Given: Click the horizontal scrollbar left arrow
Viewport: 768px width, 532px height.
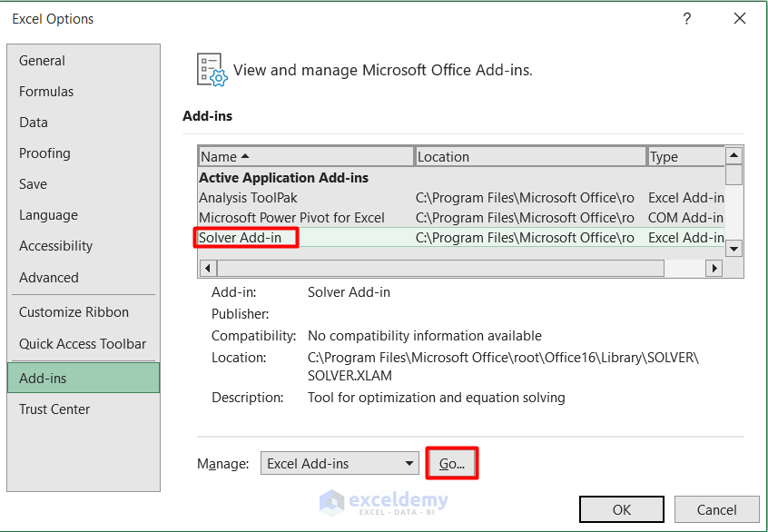Looking at the screenshot, I should (207, 268).
